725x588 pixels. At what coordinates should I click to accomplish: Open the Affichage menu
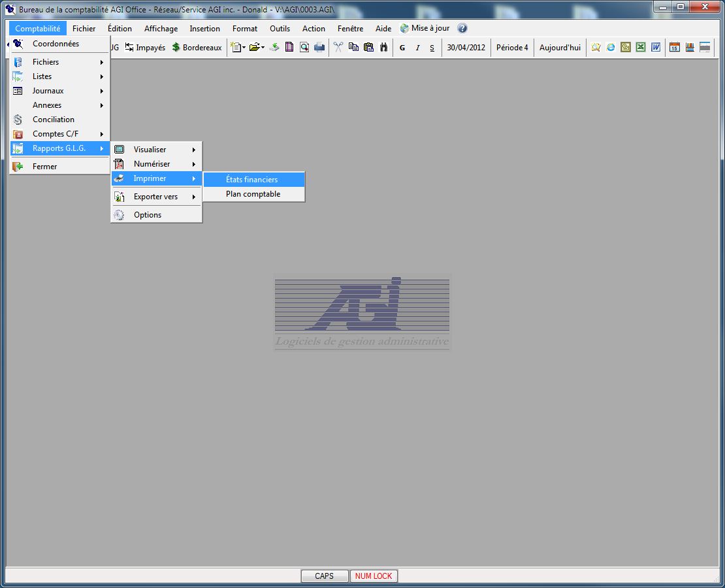(x=161, y=28)
